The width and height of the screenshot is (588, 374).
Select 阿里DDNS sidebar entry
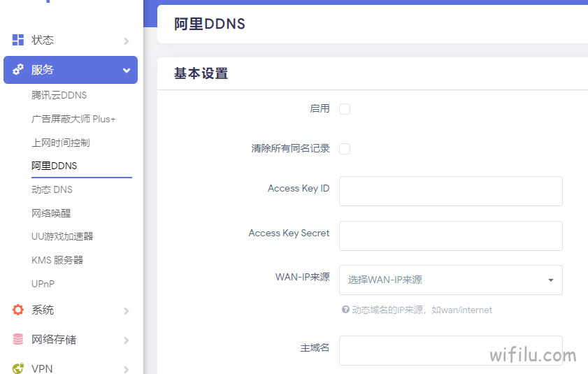[55, 166]
